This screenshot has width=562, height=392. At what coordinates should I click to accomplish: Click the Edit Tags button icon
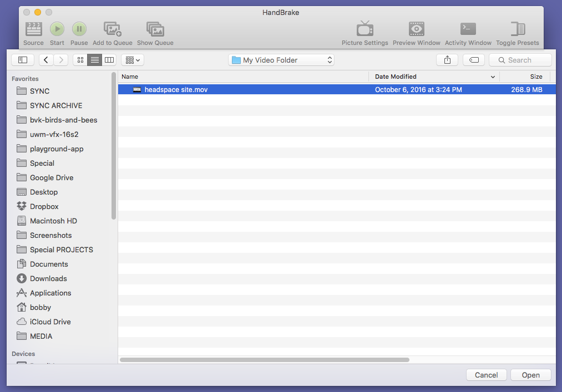coord(474,60)
